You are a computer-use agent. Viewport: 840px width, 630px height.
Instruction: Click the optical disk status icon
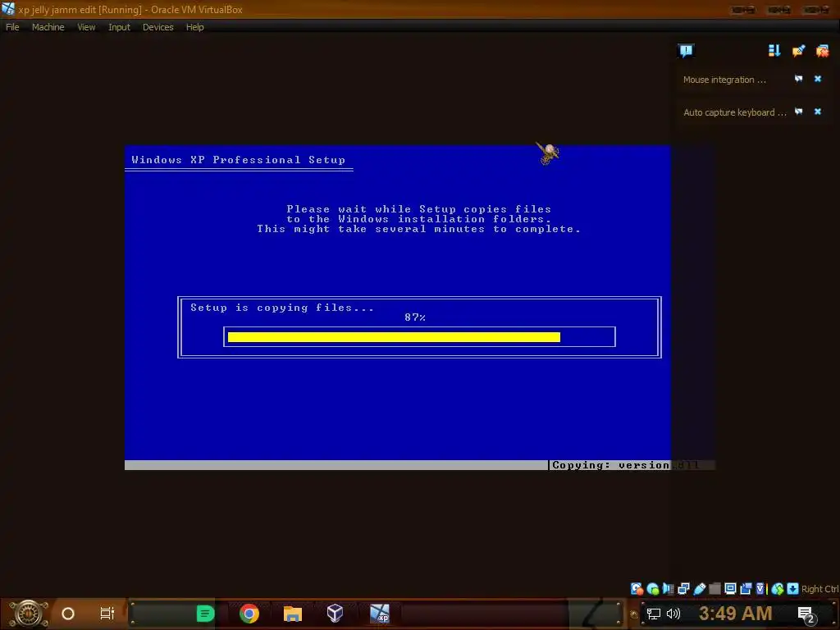[x=652, y=589]
